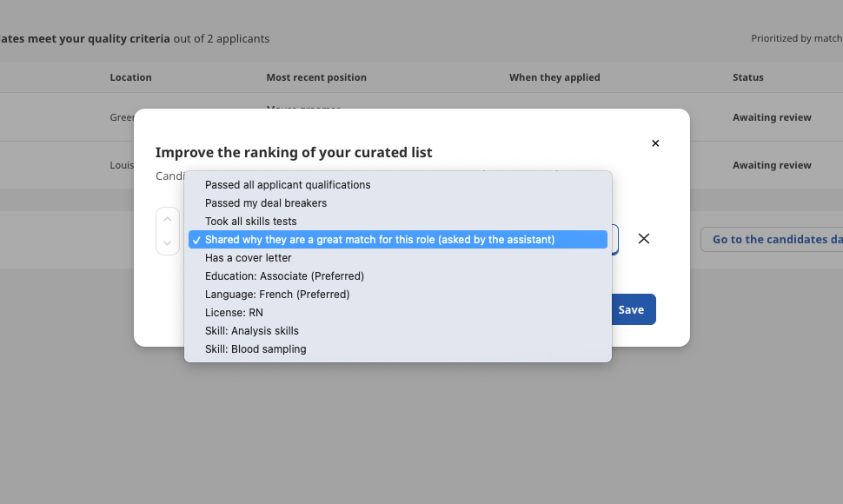Image resolution: width=843 pixels, height=504 pixels.
Task: Select "License: RN" from the list
Action: (x=234, y=312)
